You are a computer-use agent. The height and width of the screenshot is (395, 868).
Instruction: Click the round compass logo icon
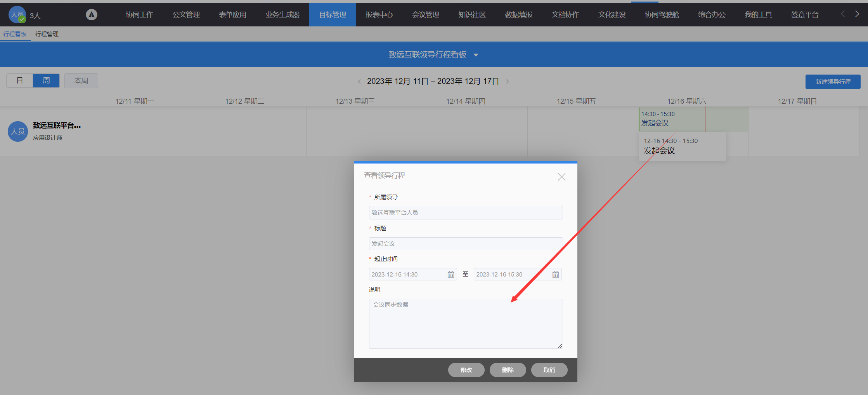tap(92, 15)
